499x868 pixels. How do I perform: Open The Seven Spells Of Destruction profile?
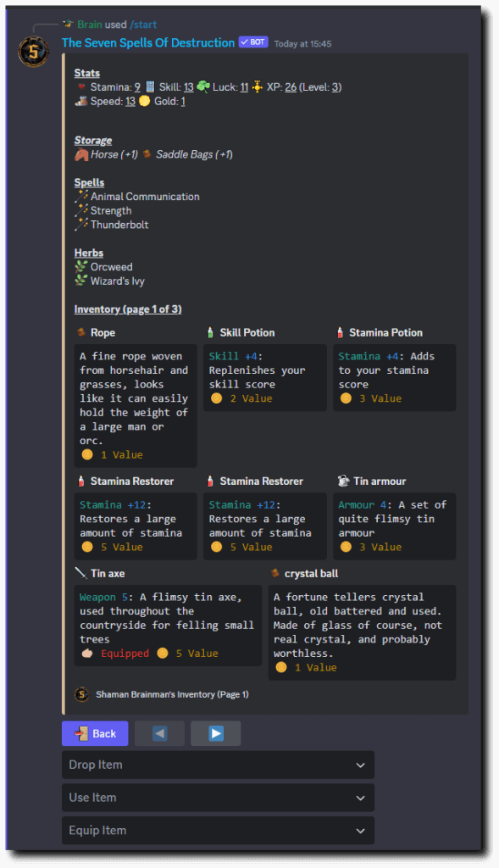[148, 42]
